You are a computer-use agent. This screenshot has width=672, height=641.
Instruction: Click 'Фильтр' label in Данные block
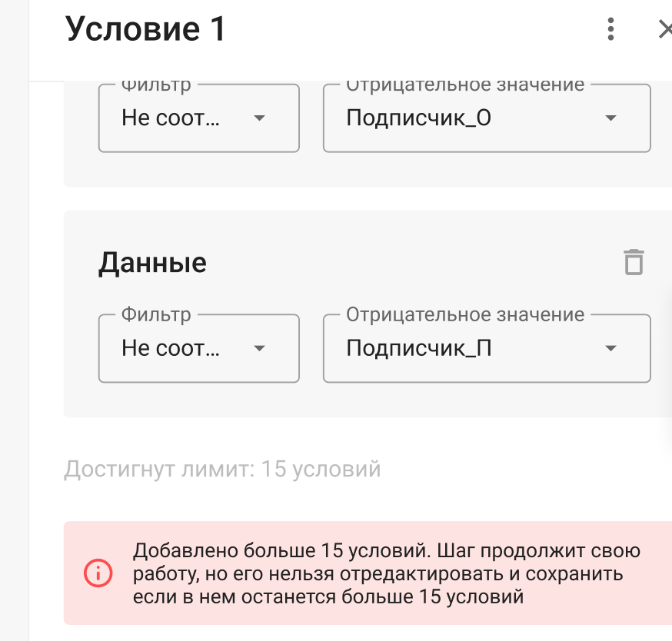[156, 314]
